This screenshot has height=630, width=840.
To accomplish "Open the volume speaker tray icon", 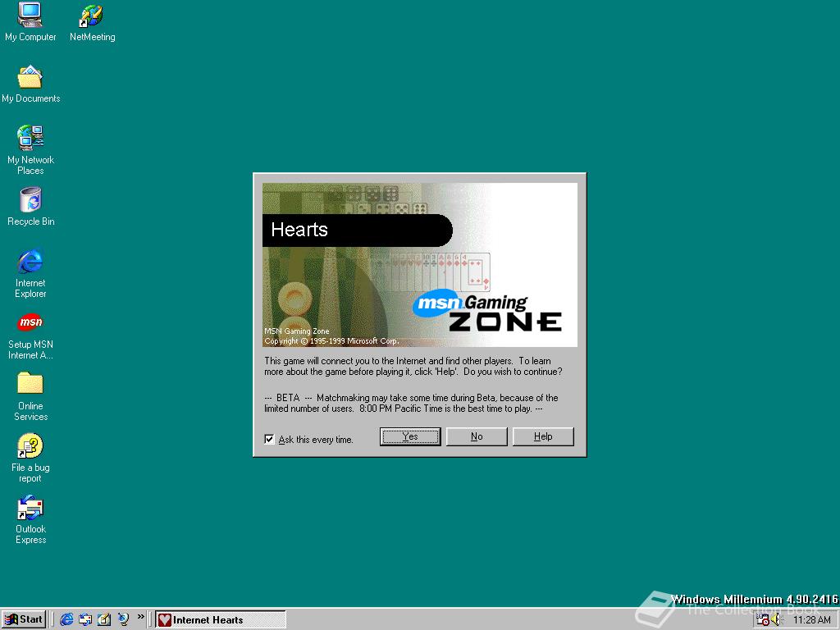I will 776,620.
